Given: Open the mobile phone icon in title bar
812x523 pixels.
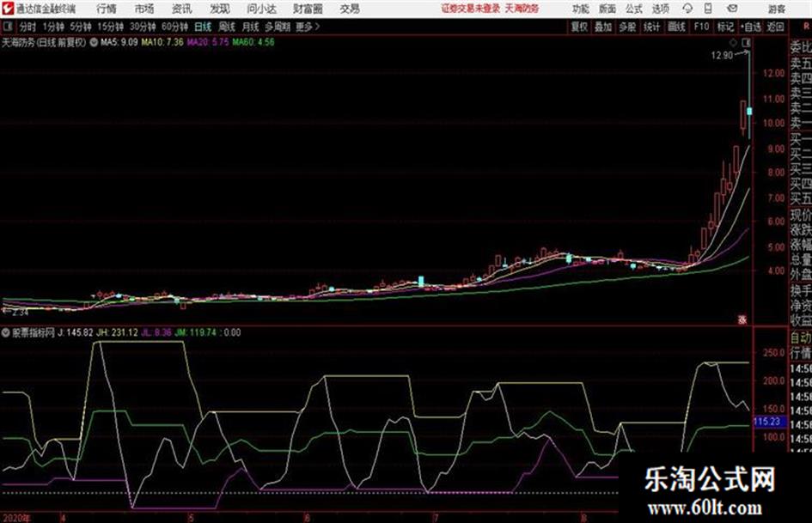Looking at the screenshot, I should 708,9.
